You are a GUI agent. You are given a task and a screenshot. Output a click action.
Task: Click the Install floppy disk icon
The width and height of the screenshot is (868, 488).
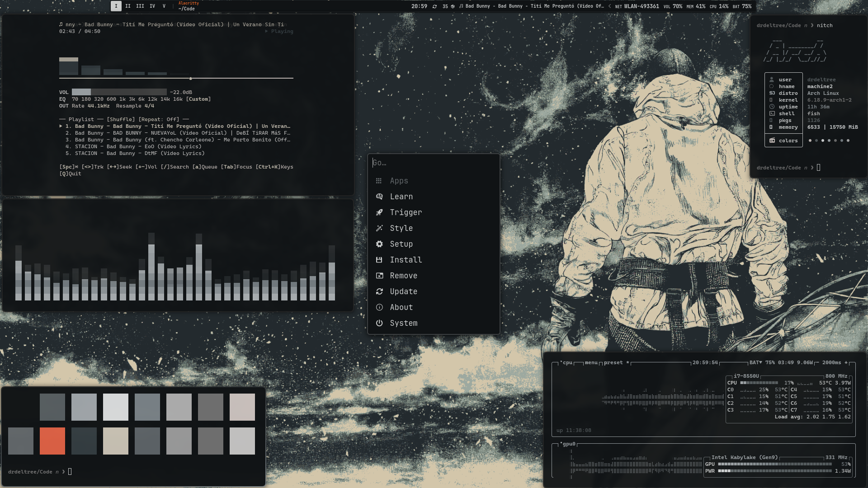(x=379, y=260)
